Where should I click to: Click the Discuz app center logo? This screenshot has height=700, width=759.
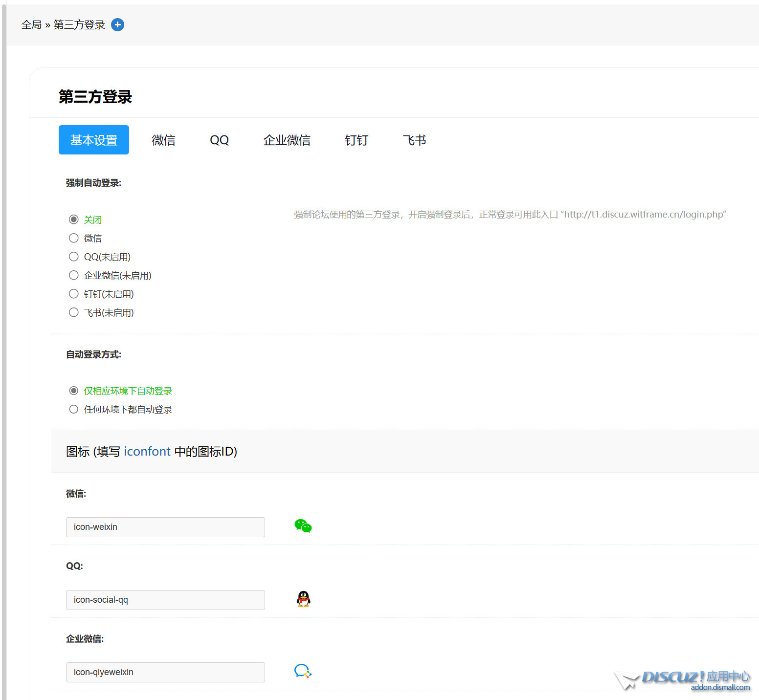click(x=683, y=679)
